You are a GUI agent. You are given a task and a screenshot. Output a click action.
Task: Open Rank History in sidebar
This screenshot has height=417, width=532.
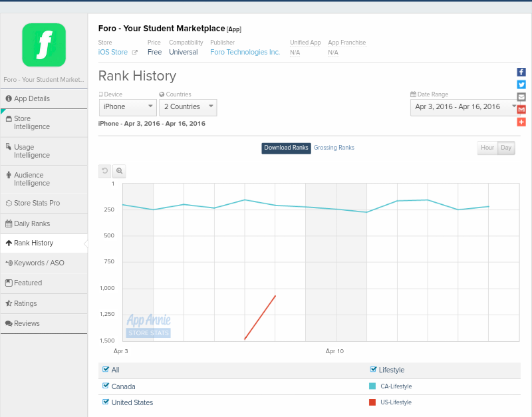click(44, 243)
